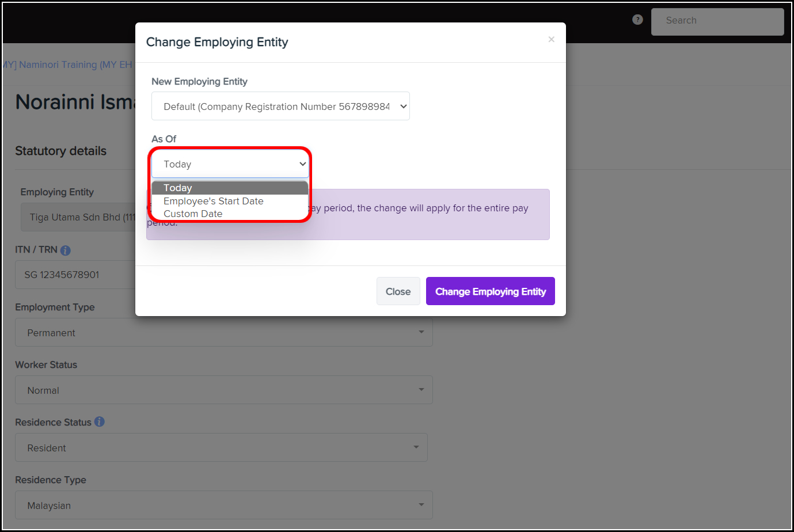Expand the Employment Type Permanent dropdown
Viewport: 794px width, 532px height.
click(223, 333)
